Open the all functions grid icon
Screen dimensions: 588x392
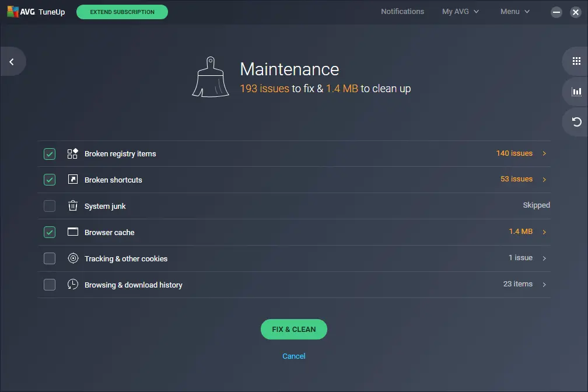[x=576, y=61]
